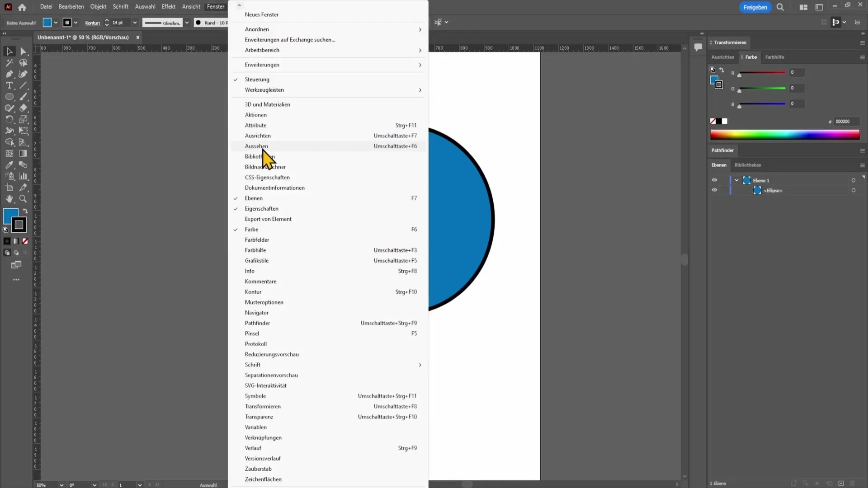
Task: Toggle visibility of Ebene 1 layer
Action: pyautogui.click(x=714, y=180)
